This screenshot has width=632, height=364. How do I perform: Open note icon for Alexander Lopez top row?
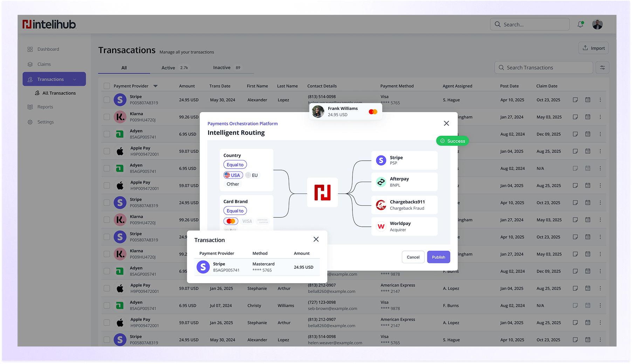[575, 100]
